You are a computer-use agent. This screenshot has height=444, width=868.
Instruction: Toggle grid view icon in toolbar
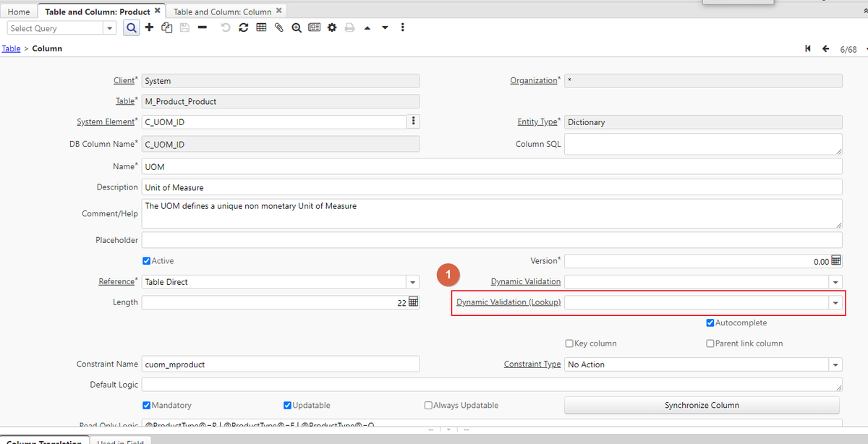(x=261, y=28)
